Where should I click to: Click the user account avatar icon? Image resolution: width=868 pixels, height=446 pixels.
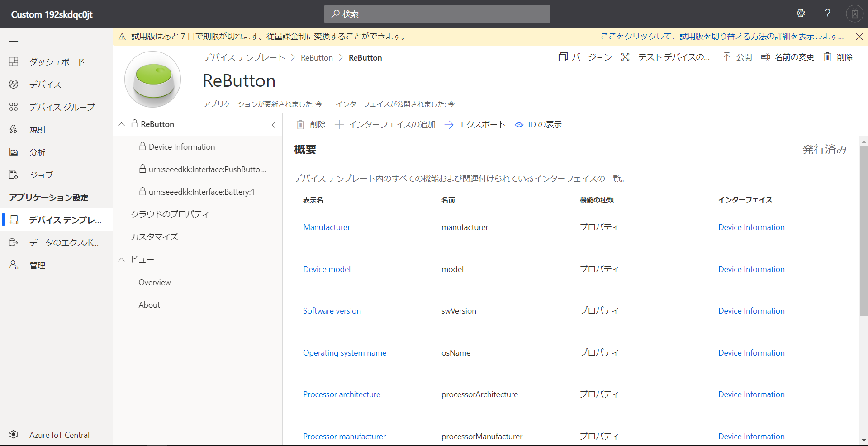pos(854,14)
